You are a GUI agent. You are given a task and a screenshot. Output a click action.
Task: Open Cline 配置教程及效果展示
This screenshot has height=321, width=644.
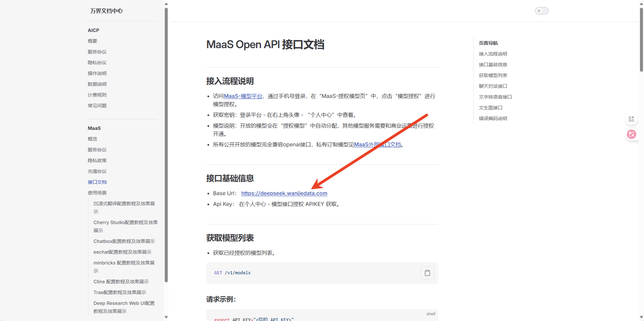(121, 282)
